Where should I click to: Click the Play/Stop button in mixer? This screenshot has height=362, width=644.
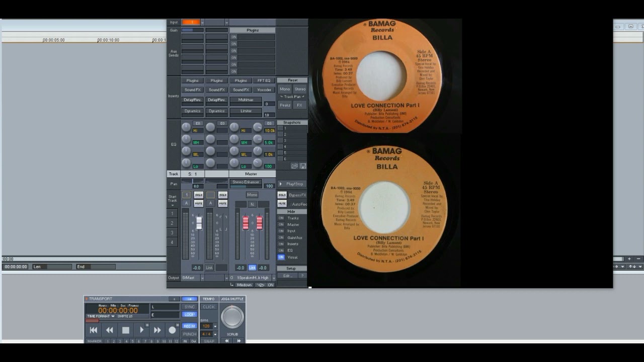point(292,184)
